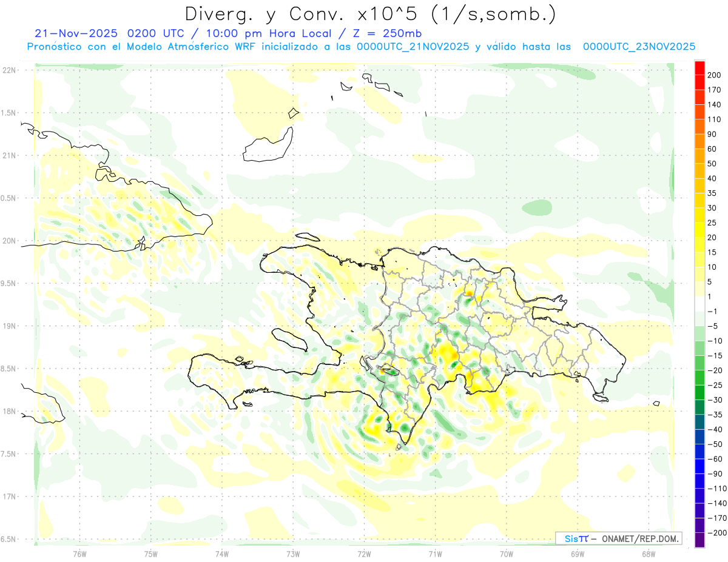Click the '18N' latitude label

pyautogui.click(x=10, y=411)
